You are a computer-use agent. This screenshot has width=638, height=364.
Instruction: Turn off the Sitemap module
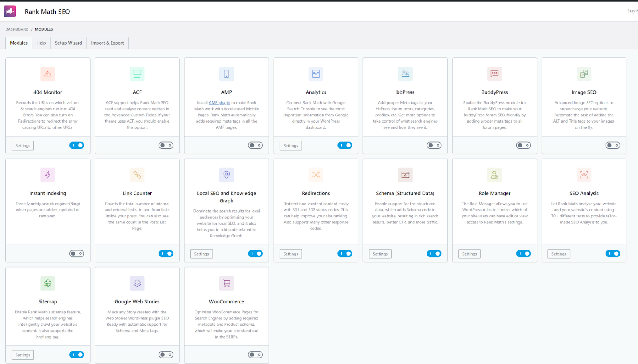point(77,355)
